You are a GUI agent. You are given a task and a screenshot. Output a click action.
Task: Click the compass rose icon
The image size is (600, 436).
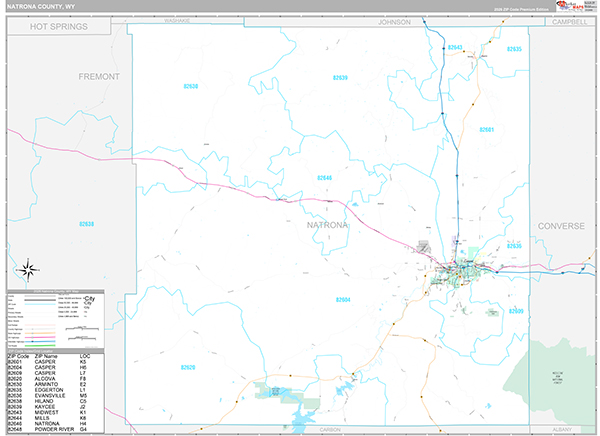(28, 268)
